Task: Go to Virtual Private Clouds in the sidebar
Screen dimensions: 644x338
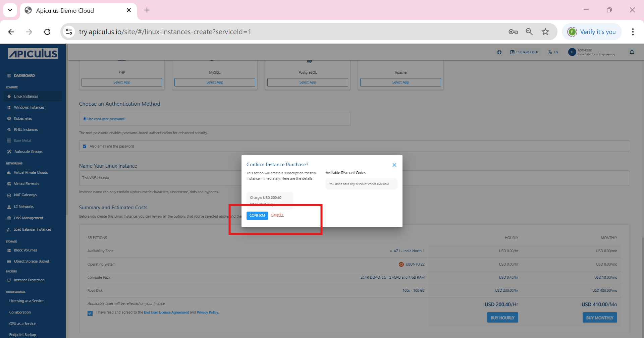Action: (31, 173)
